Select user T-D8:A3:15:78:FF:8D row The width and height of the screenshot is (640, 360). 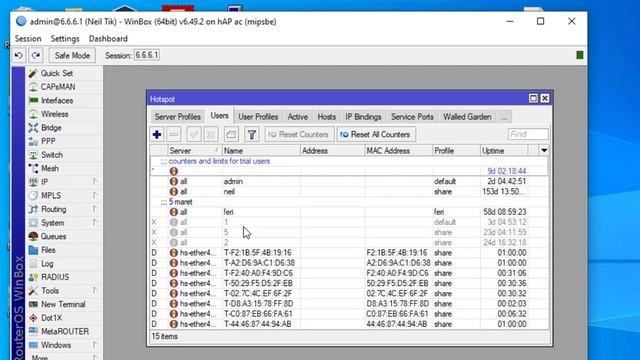(349, 304)
